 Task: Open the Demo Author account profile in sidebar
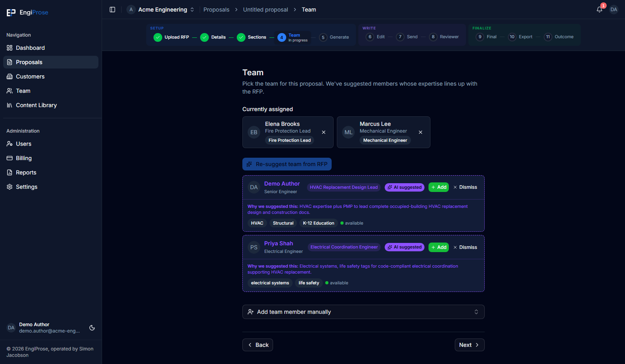tap(44, 328)
